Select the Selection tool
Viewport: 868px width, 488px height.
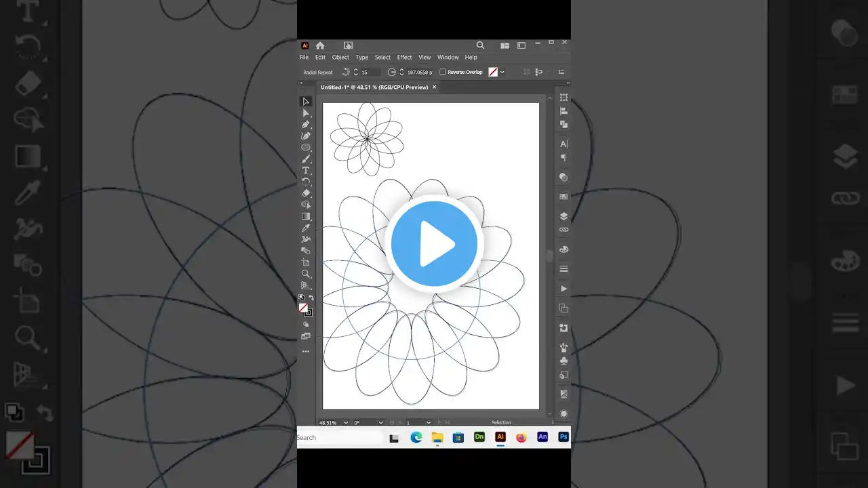pos(306,101)
